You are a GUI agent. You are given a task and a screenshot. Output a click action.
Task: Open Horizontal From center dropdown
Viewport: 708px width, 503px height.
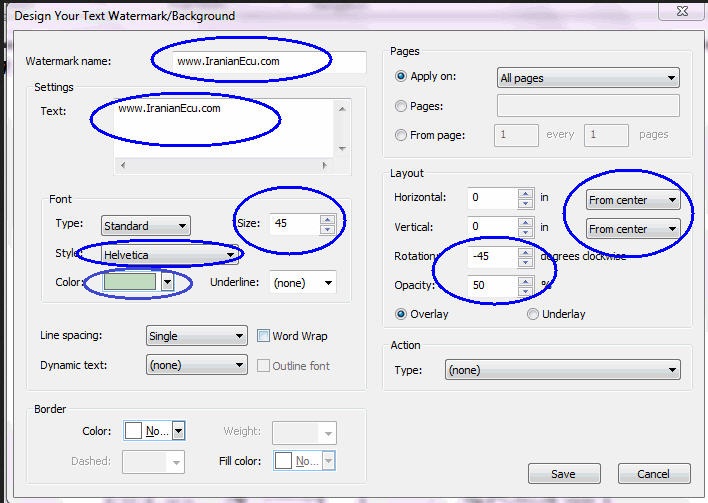[x=633, y=200]
